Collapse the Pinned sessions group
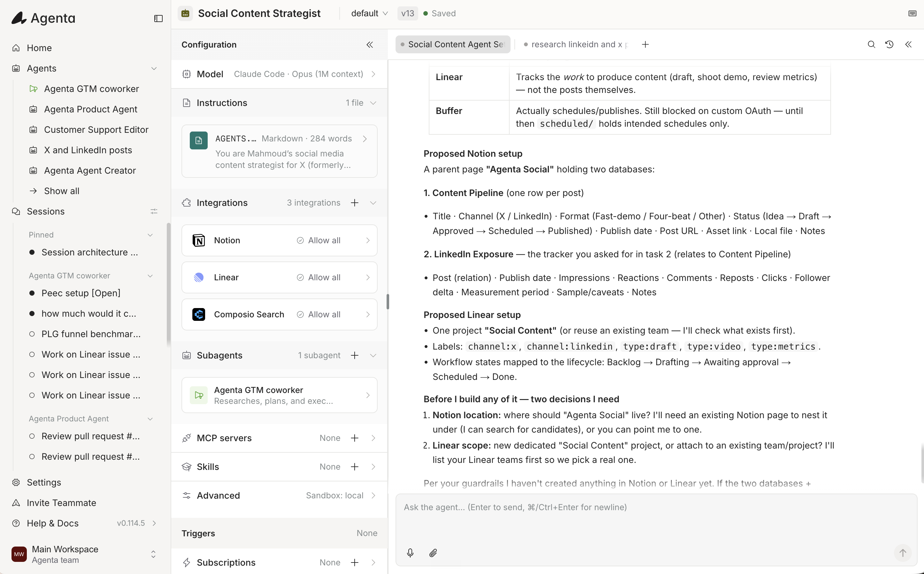 (150, 235)
